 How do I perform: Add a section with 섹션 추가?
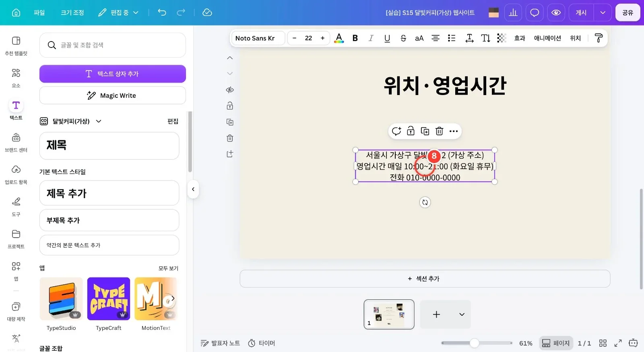425,279
